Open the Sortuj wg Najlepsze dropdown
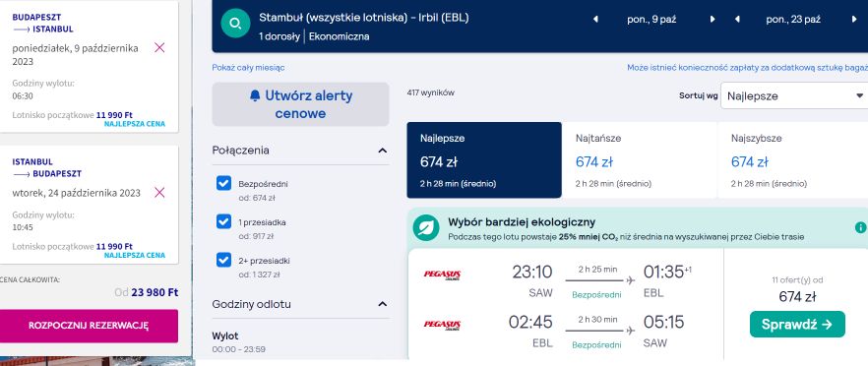 tap(795, 95)
